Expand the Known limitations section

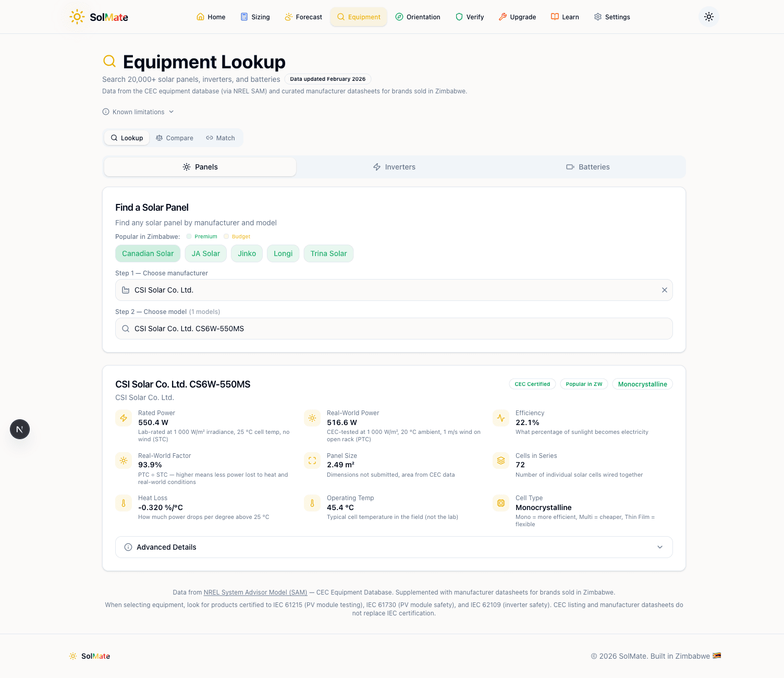pyautogui.click(x=138, y=112)
